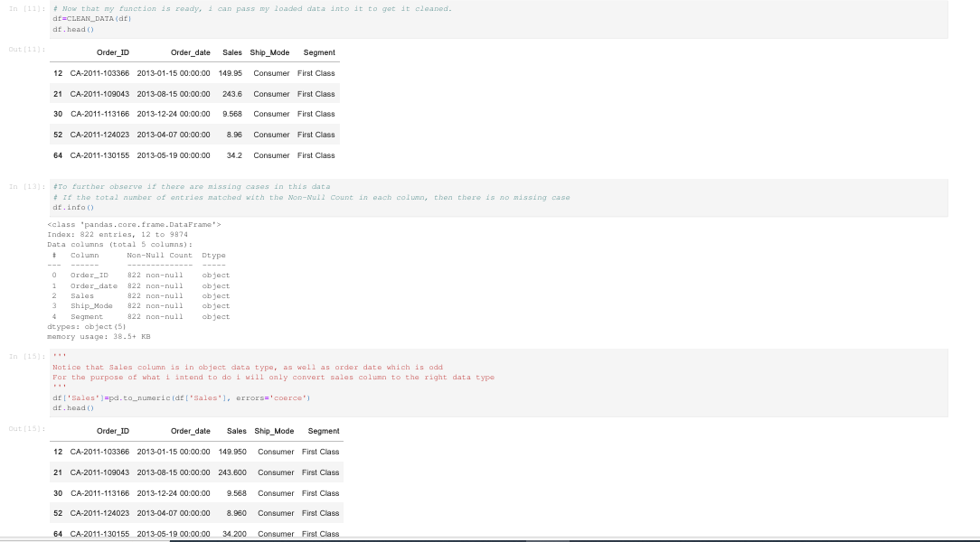Click the Out[11] output prompt
Image resolution: width=980 pixels, height=542 pixels.
(x=27, y=50)
